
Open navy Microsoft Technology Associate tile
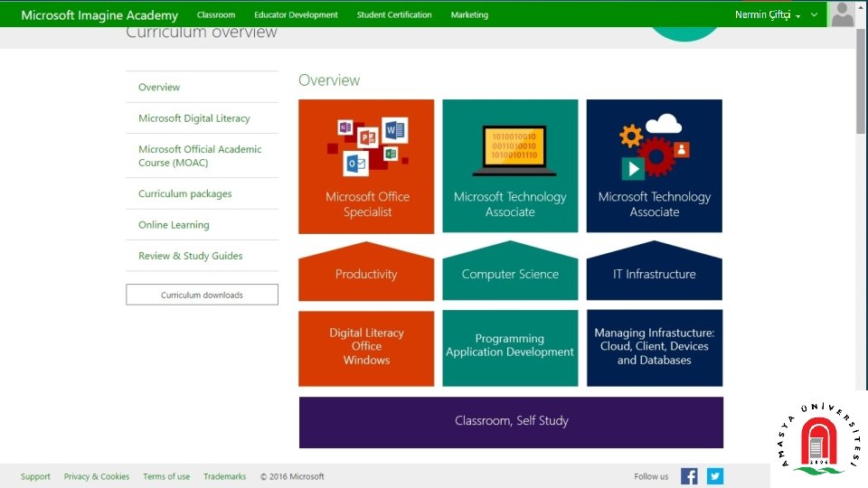(x=655, y=166)
